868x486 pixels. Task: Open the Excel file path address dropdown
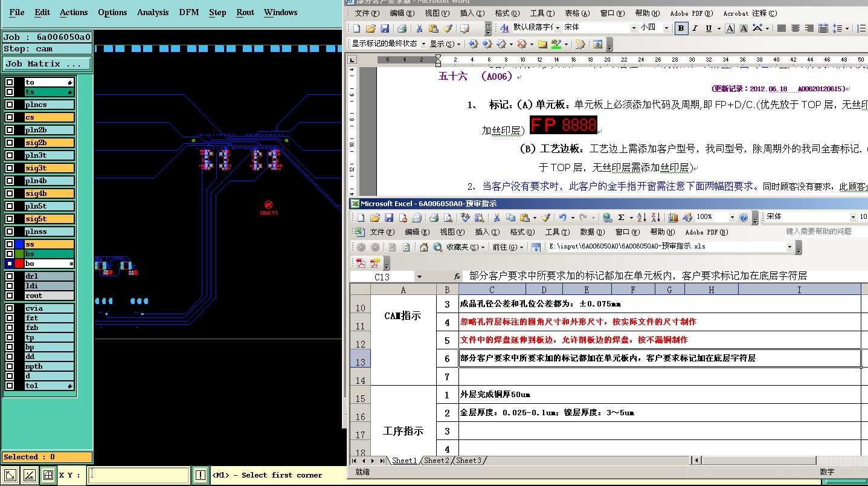pyautogui.click(x=789, y=247)
